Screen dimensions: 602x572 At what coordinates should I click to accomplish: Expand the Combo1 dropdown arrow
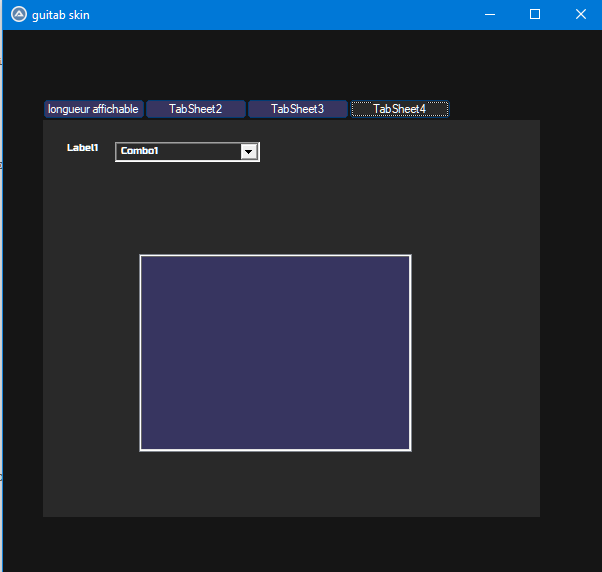tap(249, 151)
